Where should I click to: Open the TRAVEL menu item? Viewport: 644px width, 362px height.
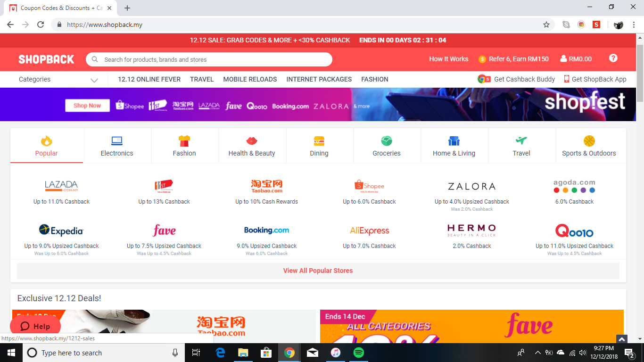pyautogui.click(x=202, y=79)
